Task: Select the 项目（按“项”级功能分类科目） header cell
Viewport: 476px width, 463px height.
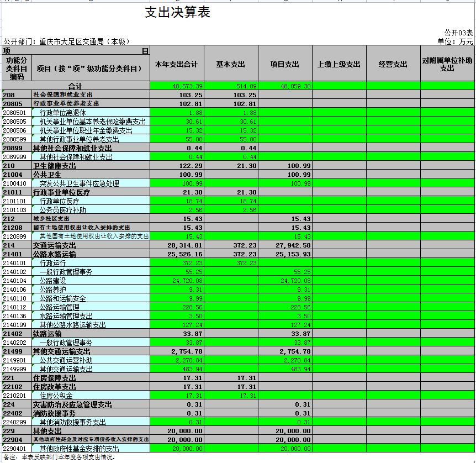Action: click(x=89, y=69)
